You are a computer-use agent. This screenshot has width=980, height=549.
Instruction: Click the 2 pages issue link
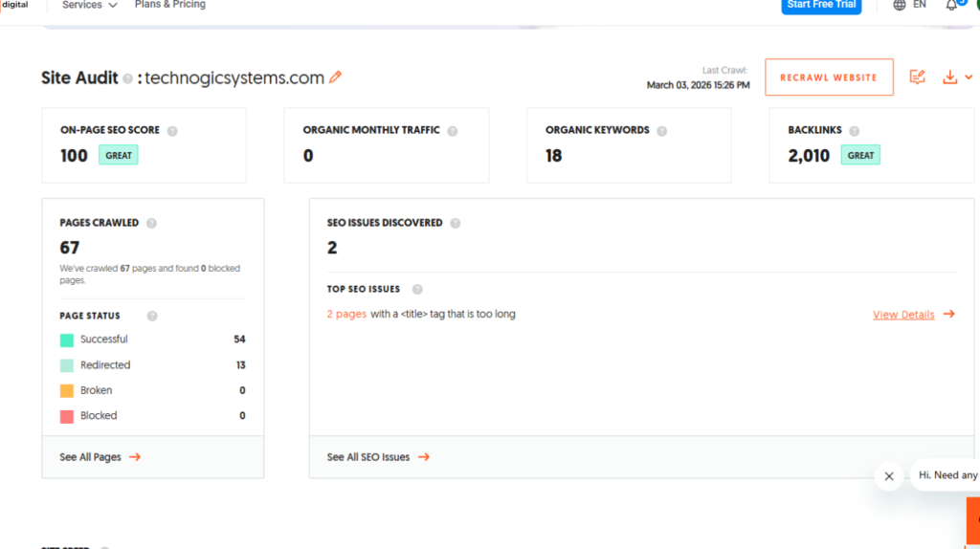346,314
